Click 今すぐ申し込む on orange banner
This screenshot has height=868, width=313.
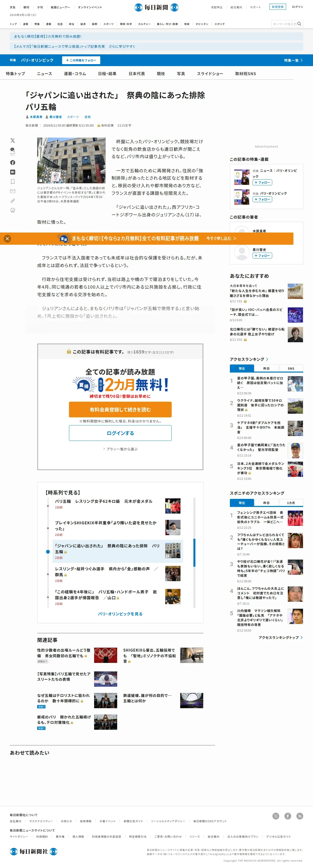tap(221, 238)
